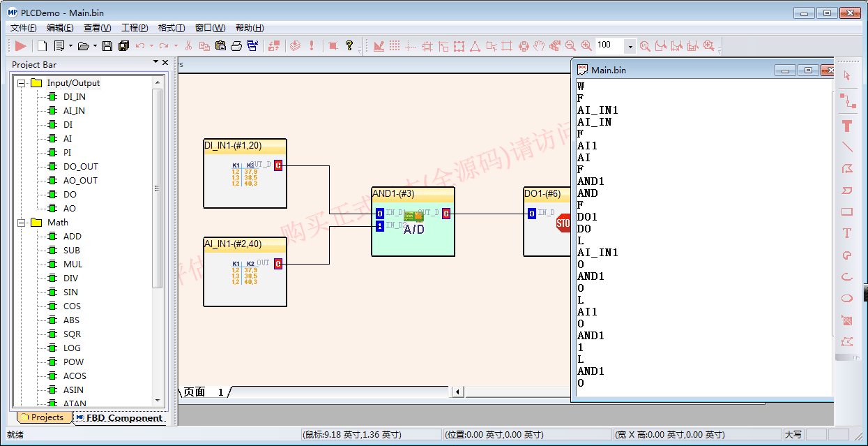This screenshot has height=446, width=868.
Task: Switch to the FBD Component tab
Action: click(x=120, y=418)
